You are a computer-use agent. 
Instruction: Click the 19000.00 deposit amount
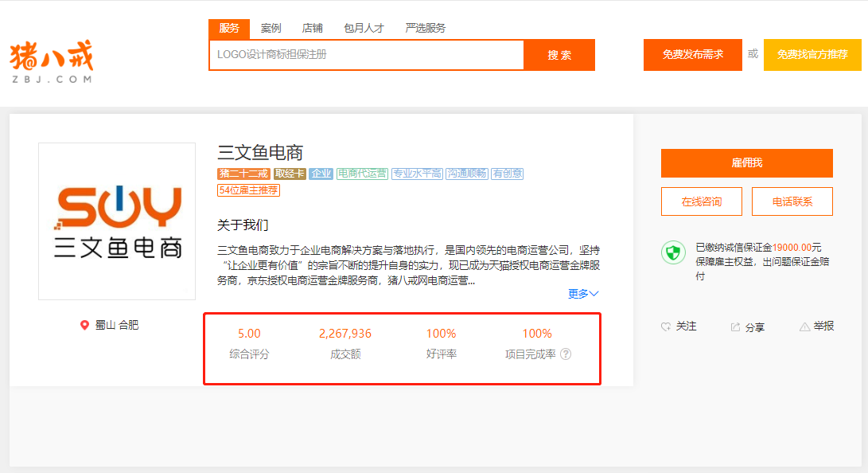(x=792, y=248)
